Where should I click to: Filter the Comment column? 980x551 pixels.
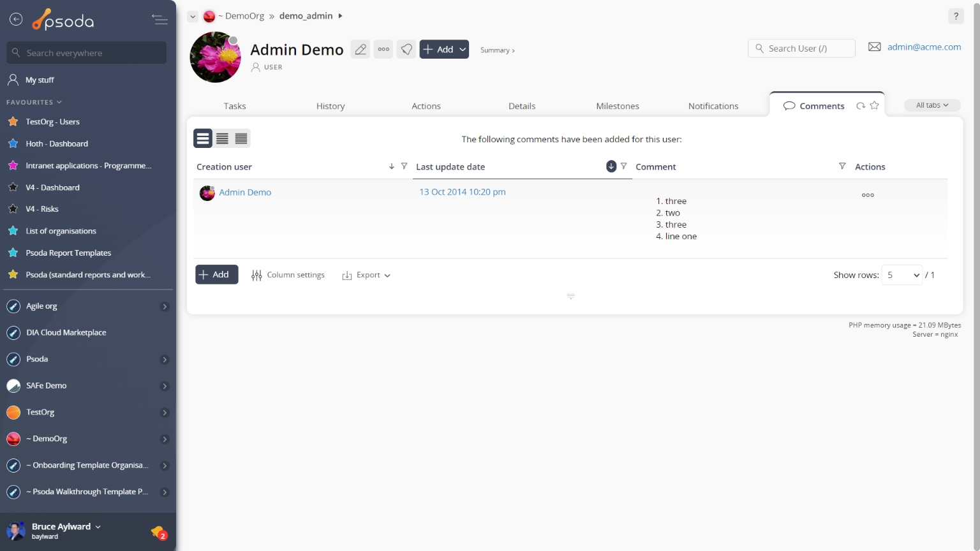point(842,166)
